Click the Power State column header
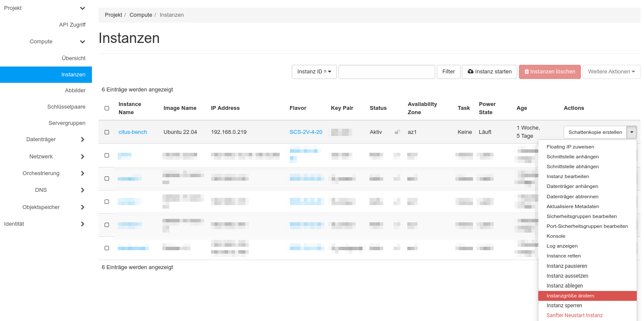The image size is (644, 321). coord(487,108)
